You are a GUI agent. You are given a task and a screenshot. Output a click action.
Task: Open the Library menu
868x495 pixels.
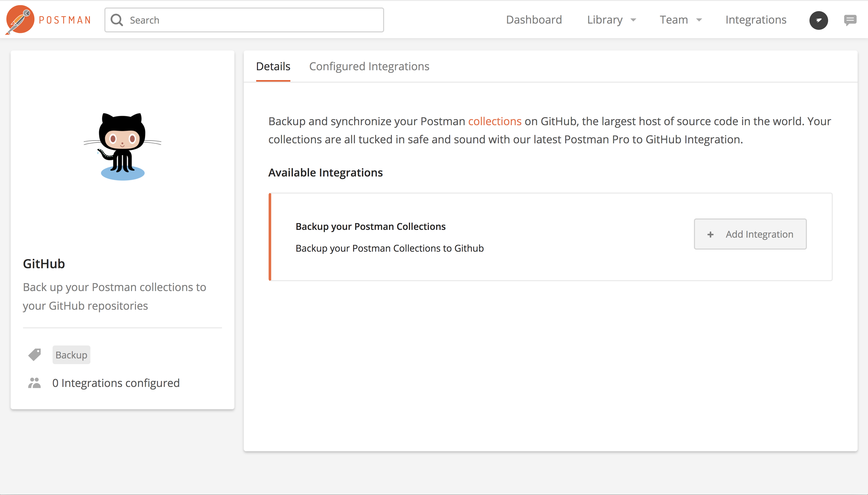(605, 20)
